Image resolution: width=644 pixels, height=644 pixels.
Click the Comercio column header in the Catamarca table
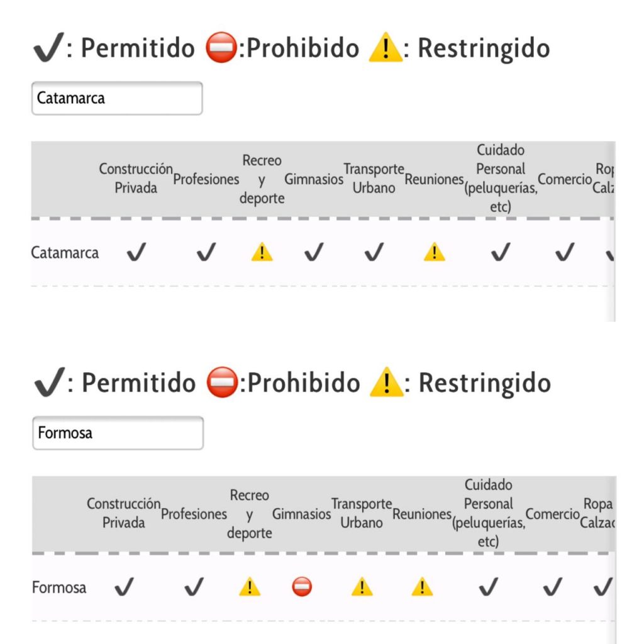click(x=565, y=179)
